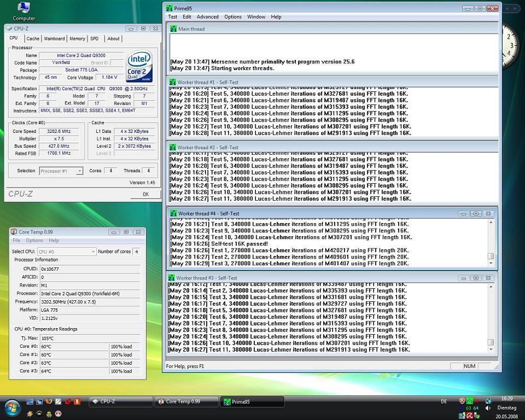Viewport: 525px width, 420px height.
Task: Click the Worker thread #1 window icon
Action: click(172, 82)
